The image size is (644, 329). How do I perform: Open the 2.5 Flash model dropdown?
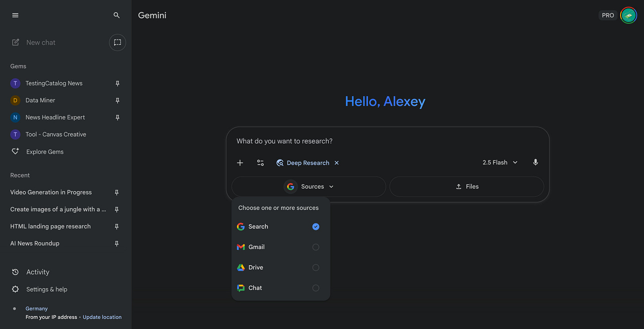(500, 162)
